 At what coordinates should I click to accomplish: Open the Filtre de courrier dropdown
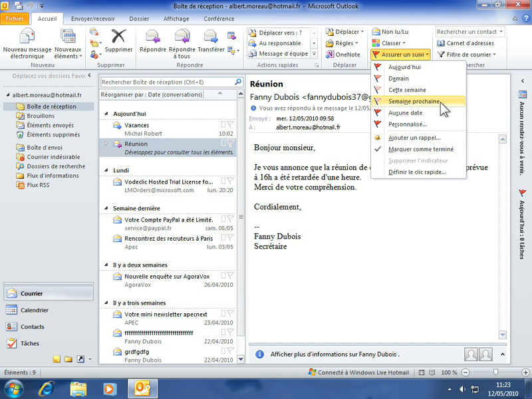pyautogui.click(x=469, y=55)
